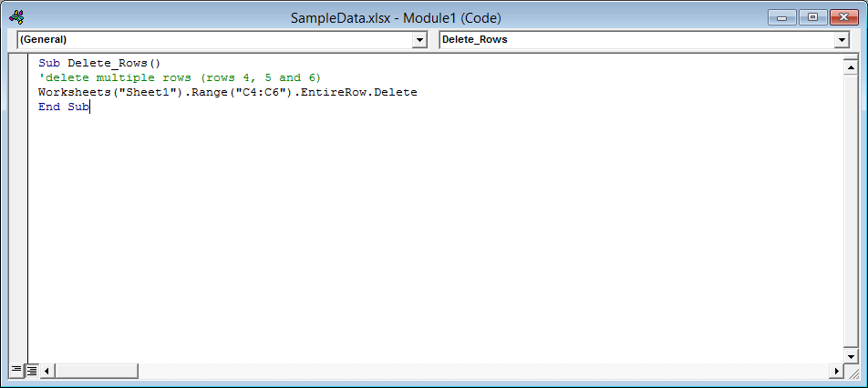Maximize the Module1 code window
The height and width of the screenshot is (388, 868).
pos(812,17)
